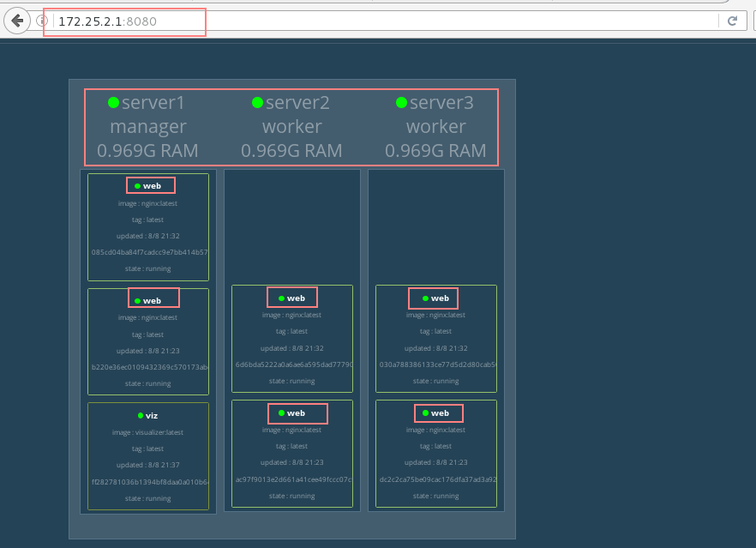Click the manager role label under server1
756x548 pixels.
click(148, 127)
